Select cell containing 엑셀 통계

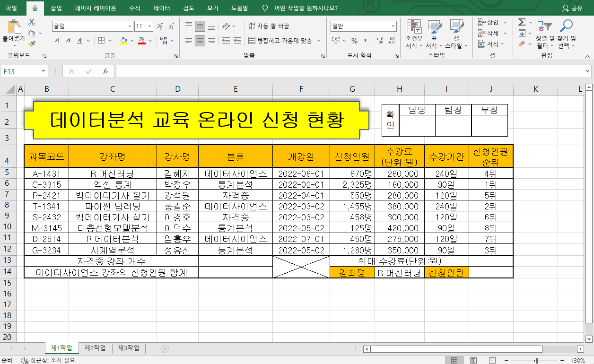113,184
